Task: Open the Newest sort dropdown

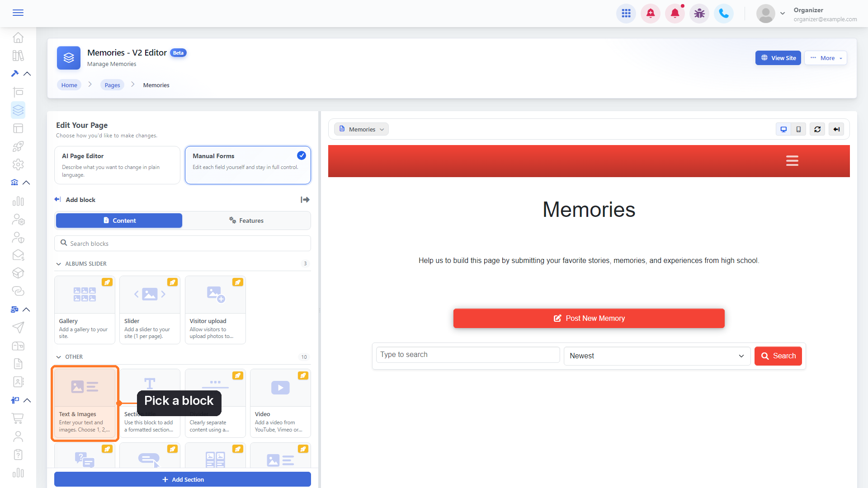Action: point(657,356)
